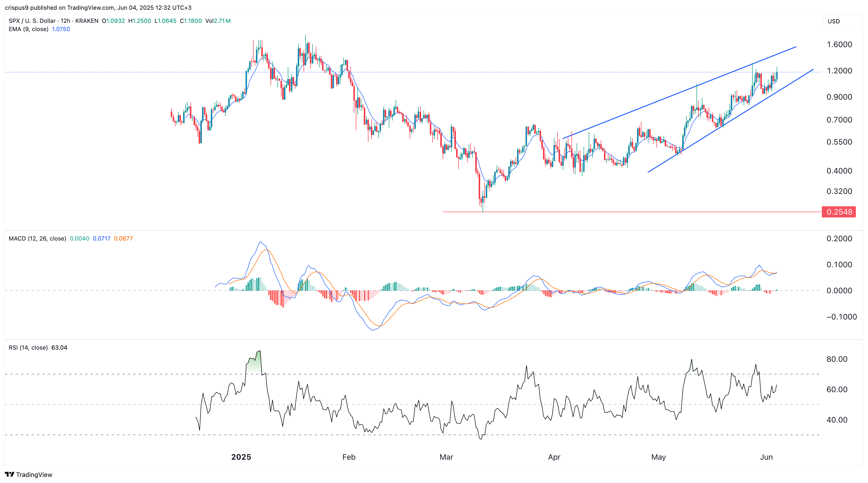868x483 pixels.
Task: Click the EMA value 1.0750
Action: tap(61, 29)
